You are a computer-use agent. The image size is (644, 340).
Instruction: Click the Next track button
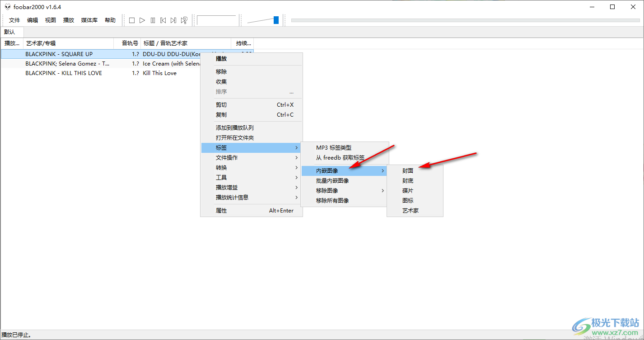coord(173,20)
